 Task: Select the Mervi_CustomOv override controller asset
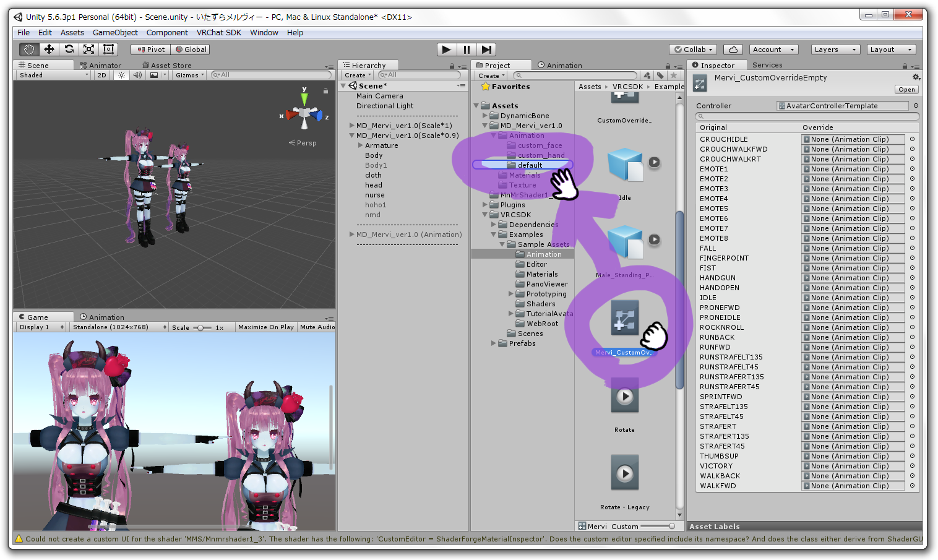click(625, 318)
